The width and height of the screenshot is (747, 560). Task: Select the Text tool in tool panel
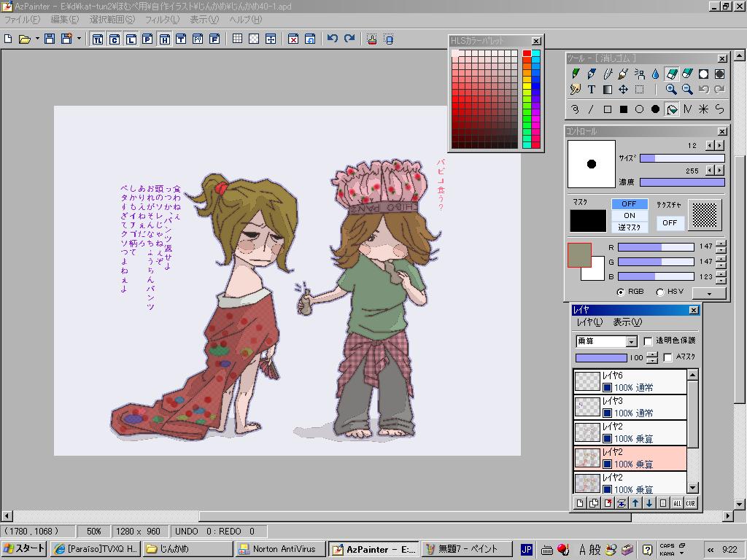pos(592,90)
